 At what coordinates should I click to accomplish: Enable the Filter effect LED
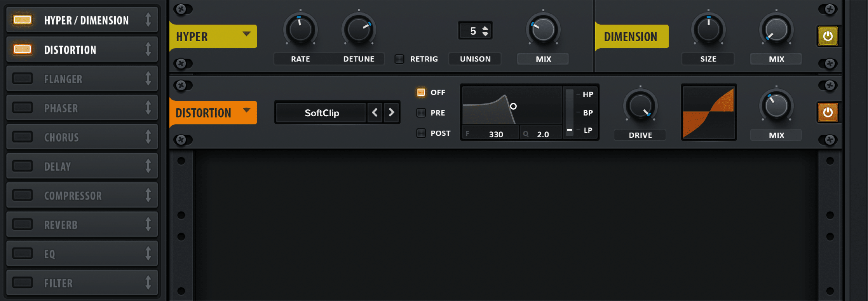23,283
